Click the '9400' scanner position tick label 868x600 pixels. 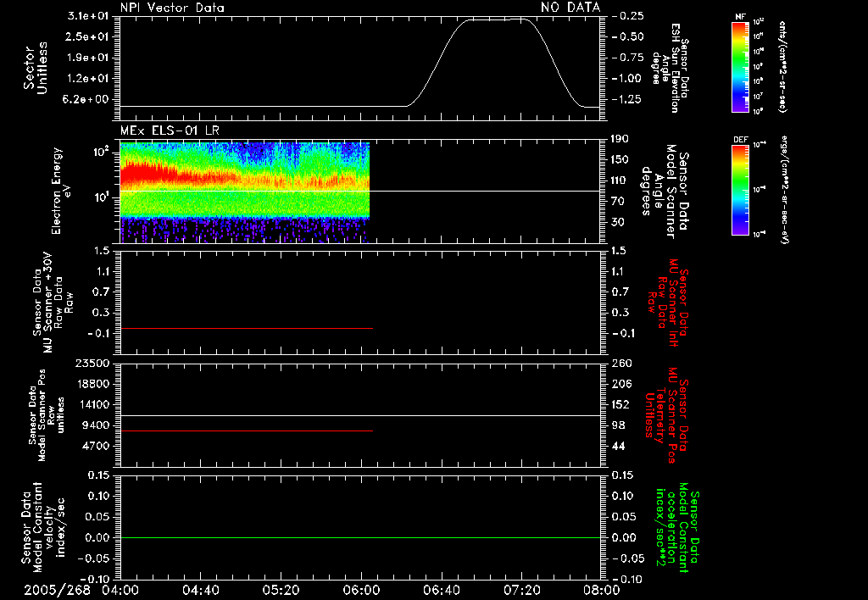(95, 425)
